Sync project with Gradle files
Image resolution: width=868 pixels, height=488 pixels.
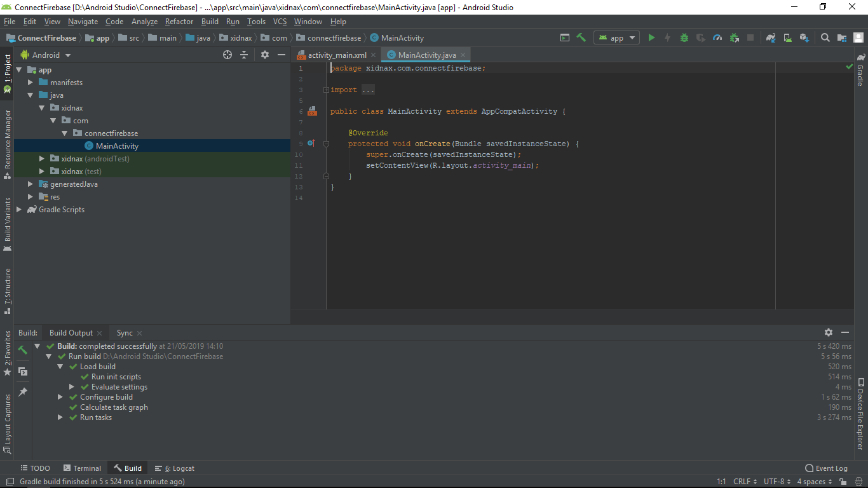click(x=771, y=37)
